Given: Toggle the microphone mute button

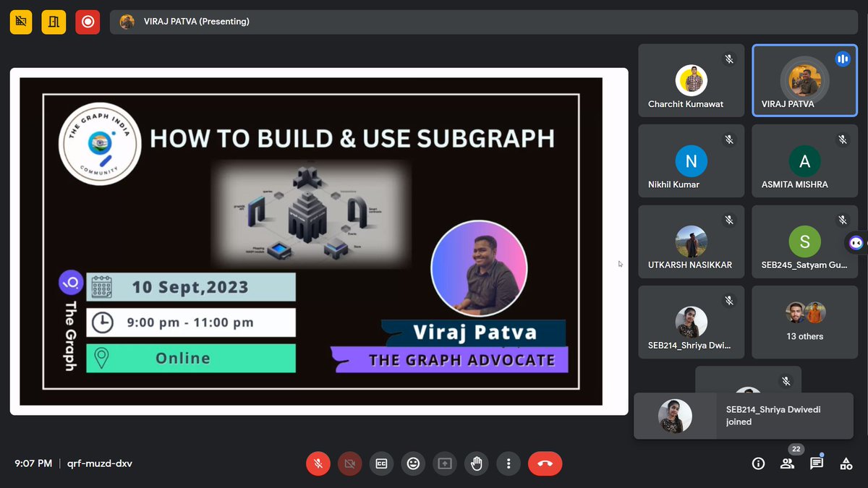Looking at the screenshot, I should 318,463.
